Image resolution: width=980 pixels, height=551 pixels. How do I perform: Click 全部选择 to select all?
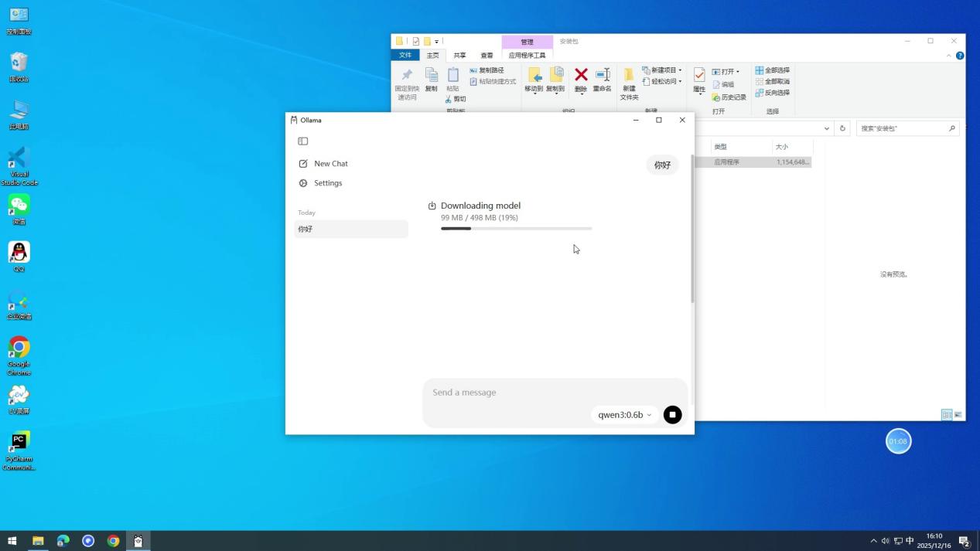[772, 70]
